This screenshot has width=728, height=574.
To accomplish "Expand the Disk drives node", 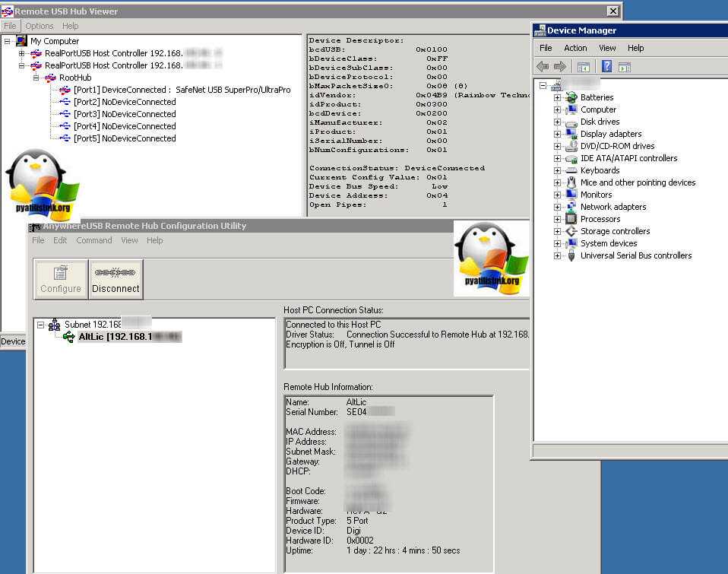I will (558, 122).
